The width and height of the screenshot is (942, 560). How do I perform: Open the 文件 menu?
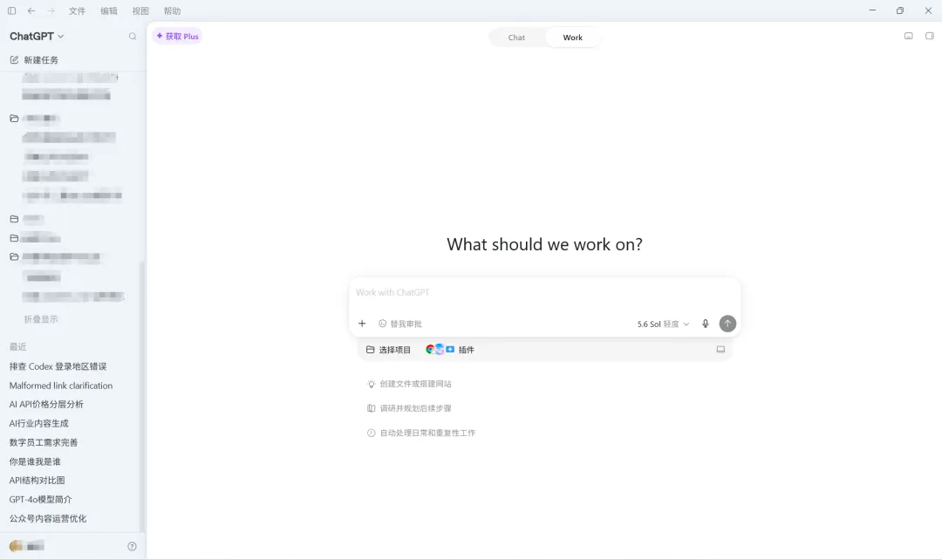(x=77, y=10)
